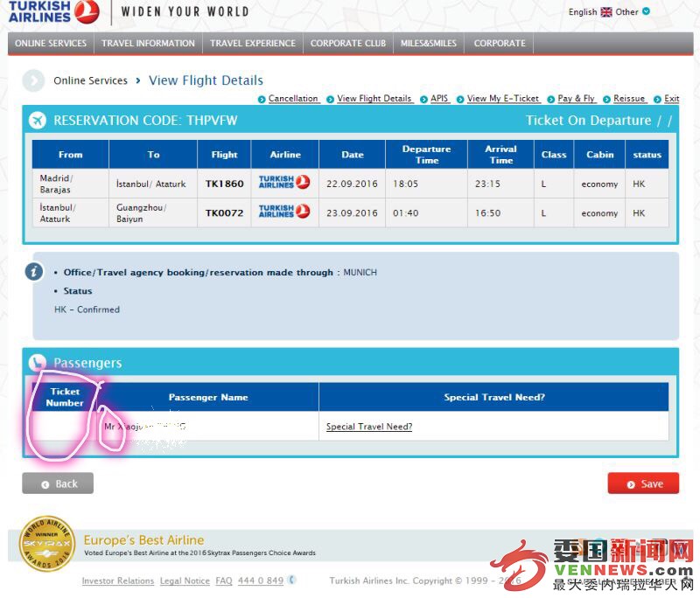The width and height of the screenshot is (700, 598).
Task: Click the info icon beside booking details
Action: (34, 271)
